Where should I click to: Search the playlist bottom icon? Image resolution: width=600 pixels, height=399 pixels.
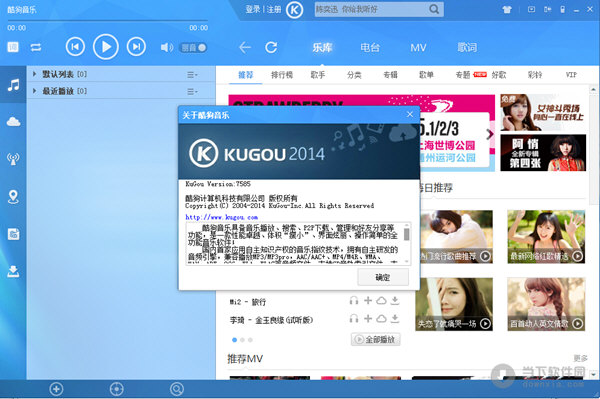tap(177, 389)
